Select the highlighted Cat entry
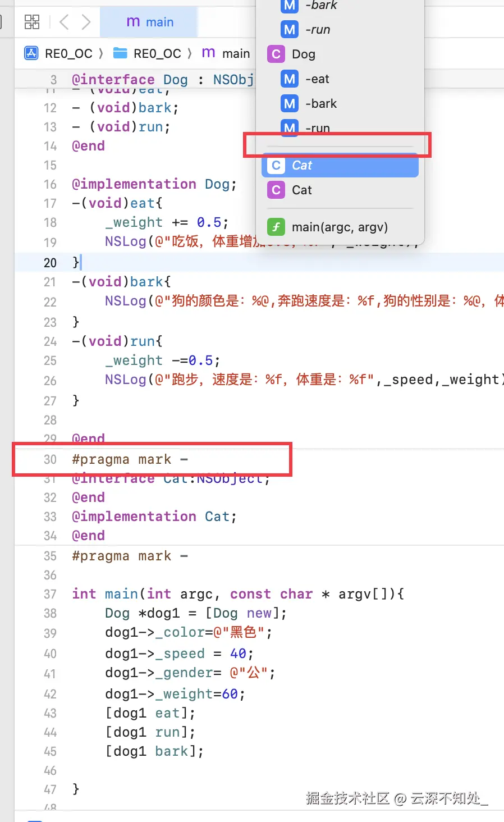This screenshot has width=504, height=822. tap(340, 165)
